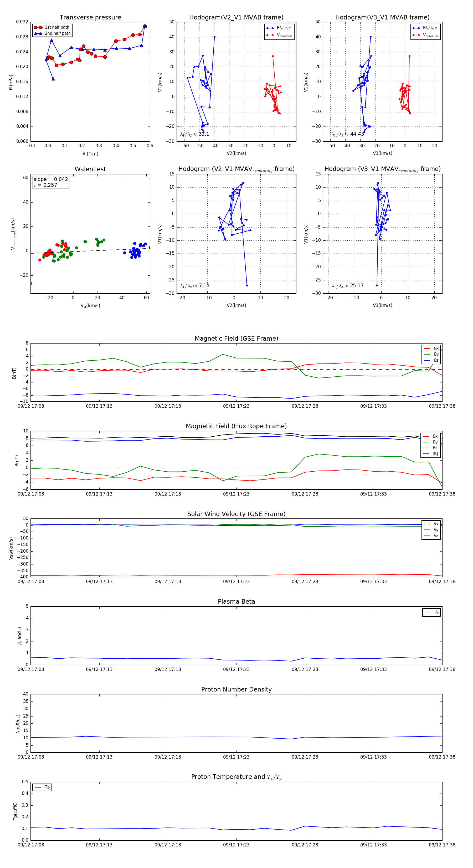The width and height of the screenshot is (473, 868).
Task: Select the |B| legend entry in flux rope plot
Action: 431,454
